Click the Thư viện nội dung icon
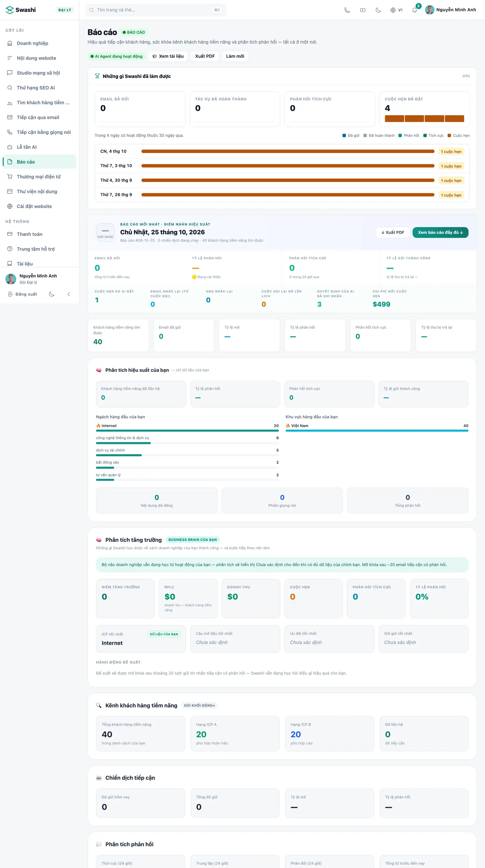Viewport: 485px width, 868px height. pyautogui.click(x=10, y=191)
